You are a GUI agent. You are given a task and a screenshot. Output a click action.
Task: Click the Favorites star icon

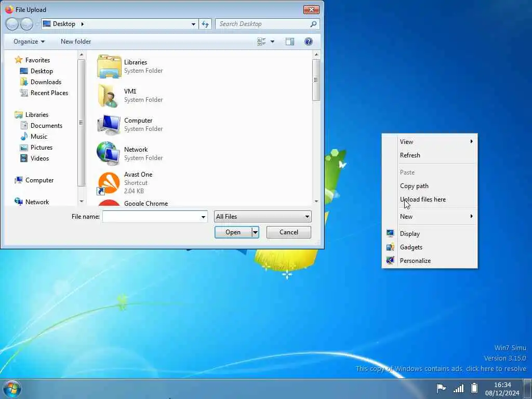(19, 60)
